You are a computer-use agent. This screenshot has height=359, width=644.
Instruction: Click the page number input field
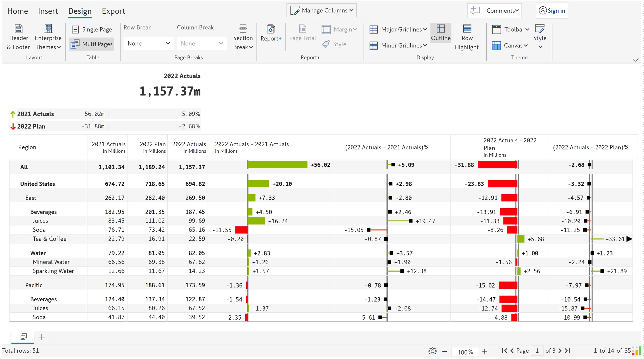tap(537, 351)
